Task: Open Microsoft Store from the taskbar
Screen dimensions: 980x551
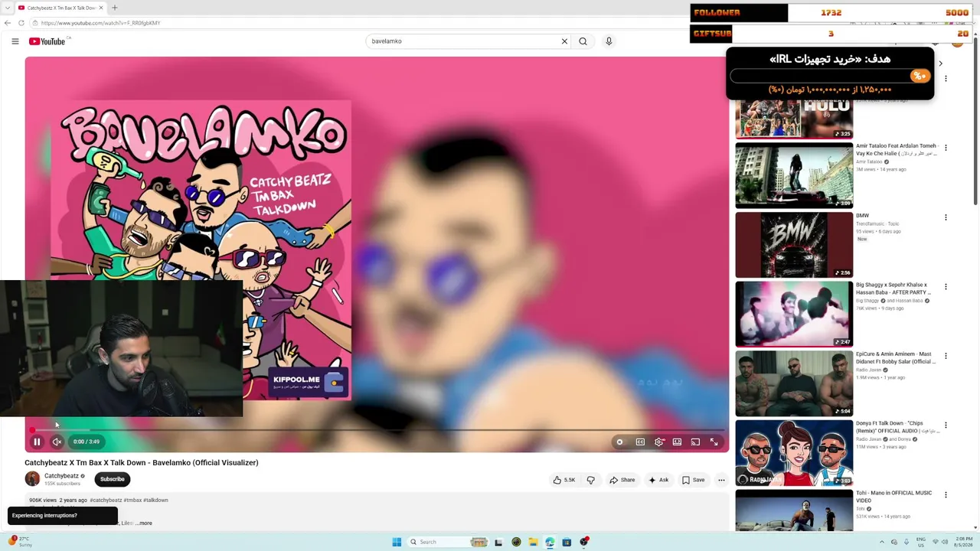Action: click(x=567, y=542)
